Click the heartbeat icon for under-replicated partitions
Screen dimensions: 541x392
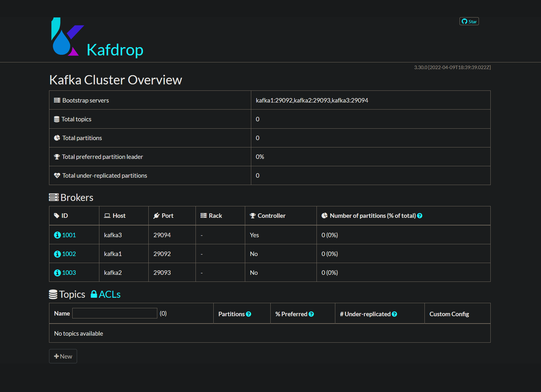pyautogui.click(x=57, y=175)
